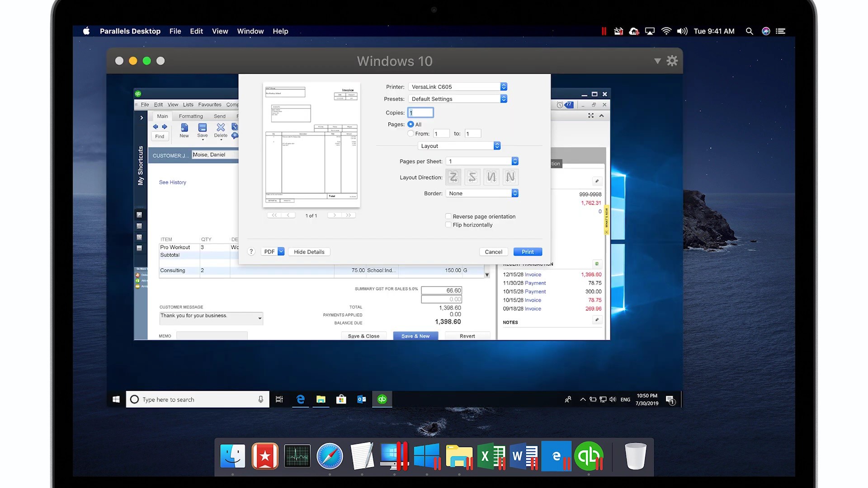Image resolution: width=868 pixels, height=488 pixels.
Task: Toggle Reverse page orientation checkbox
Action: [x=447, y=216]
